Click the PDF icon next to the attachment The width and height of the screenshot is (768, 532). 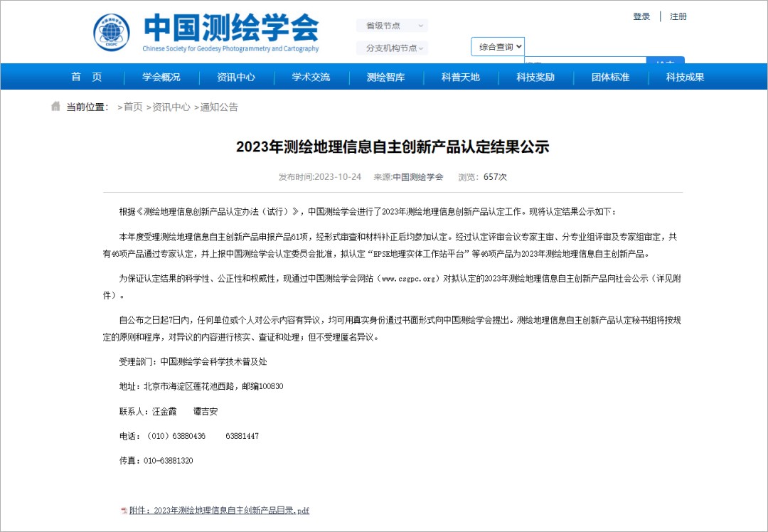[124, 510]
